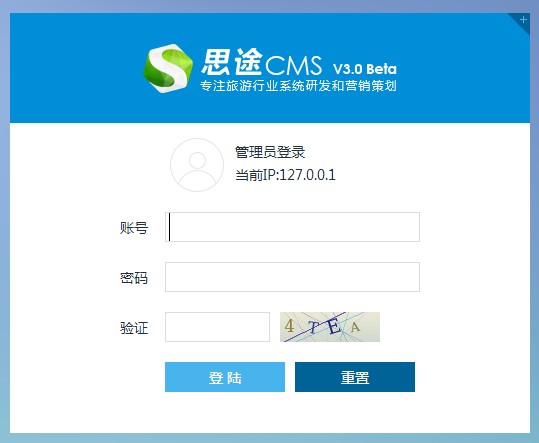
Task: Click the green S logo icon
Action: 168,68
